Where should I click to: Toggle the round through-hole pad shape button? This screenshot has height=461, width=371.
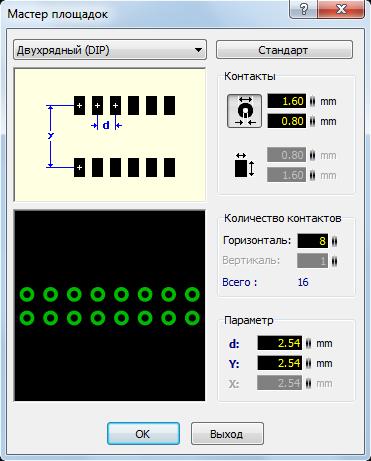[x=244, y=111]
